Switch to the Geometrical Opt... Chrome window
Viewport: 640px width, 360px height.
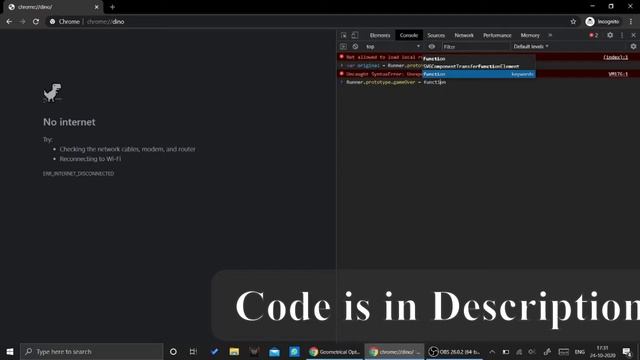tap(334, 351)
